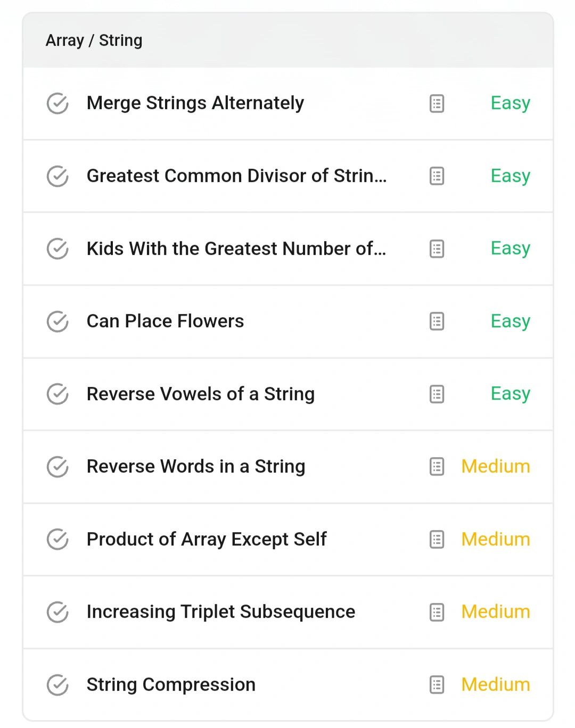Image resolution: width=575 pixels, height=728 pixels.
Task: Collapse the Array / String section header
Action: (288, 40)
